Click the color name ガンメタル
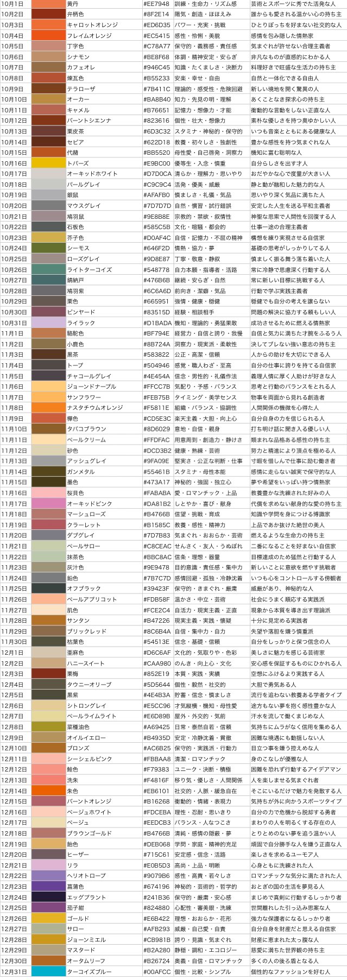Viewport: 347px width, 980px height. point(81,472)
